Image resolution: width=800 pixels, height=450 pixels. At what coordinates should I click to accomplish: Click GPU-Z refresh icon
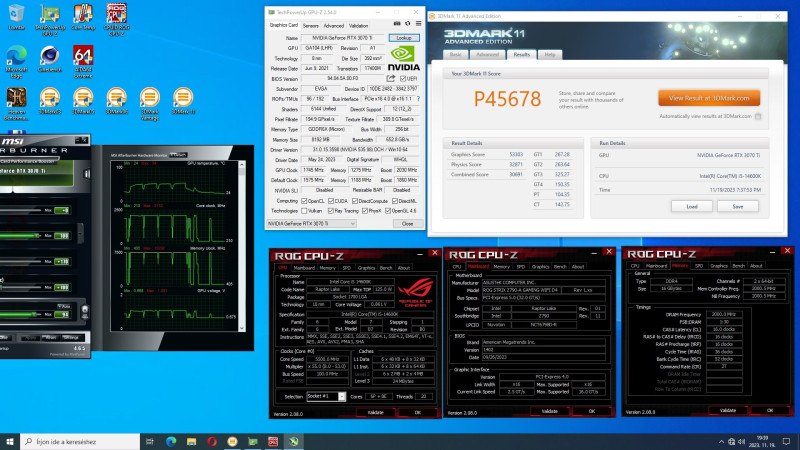[408, 24]
